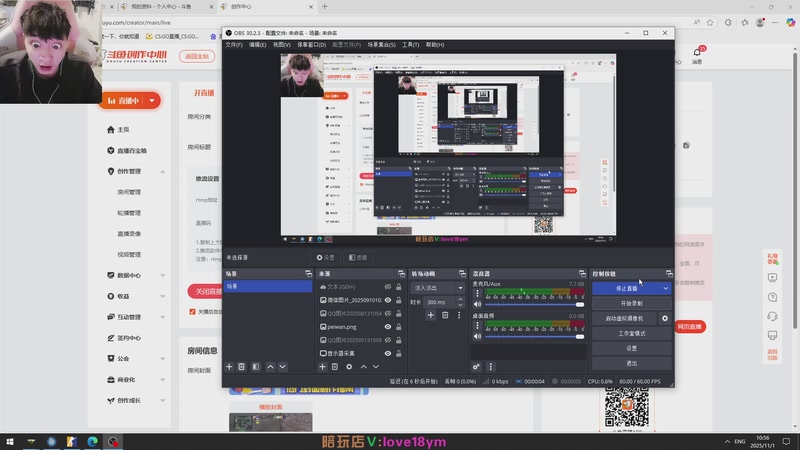800x450 pixels.
Task: Toggle the lock on the peiwan.png source
Action: tap(398, 327)
